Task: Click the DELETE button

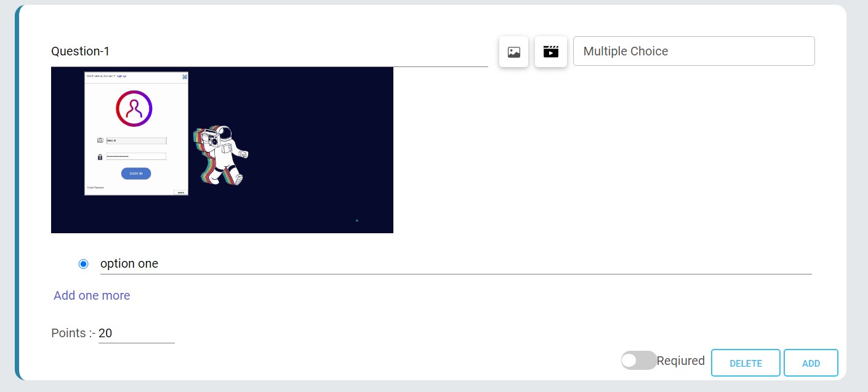Action: pyautogui.click(x=745, y=363)
